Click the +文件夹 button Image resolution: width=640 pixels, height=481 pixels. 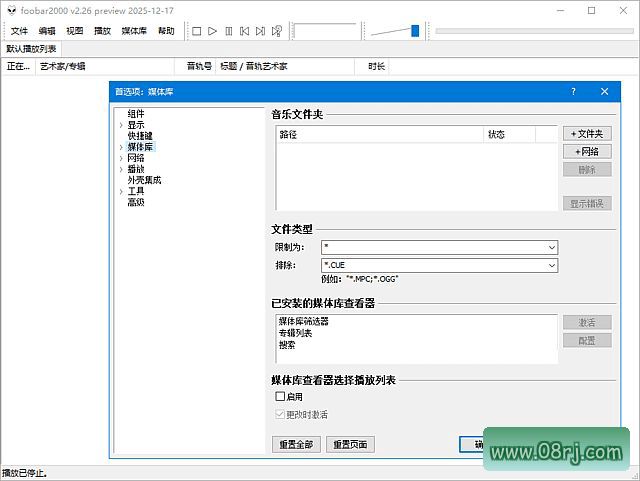point(586,133)
